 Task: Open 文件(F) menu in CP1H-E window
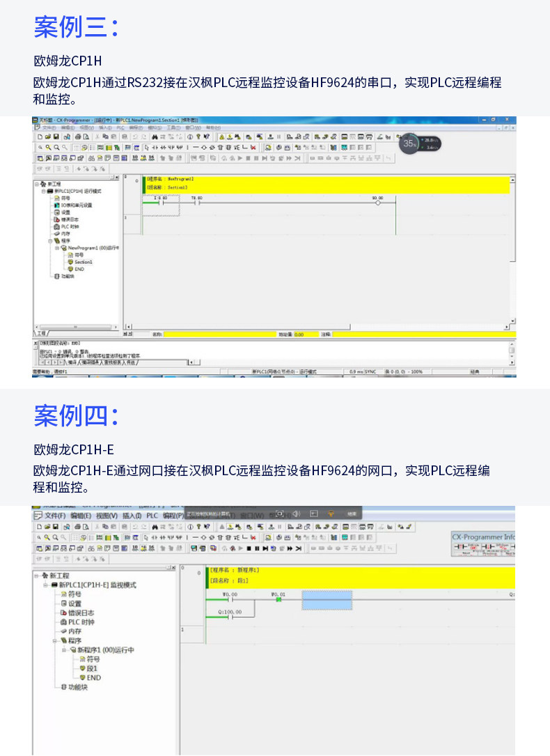click(x=54, y=516)
